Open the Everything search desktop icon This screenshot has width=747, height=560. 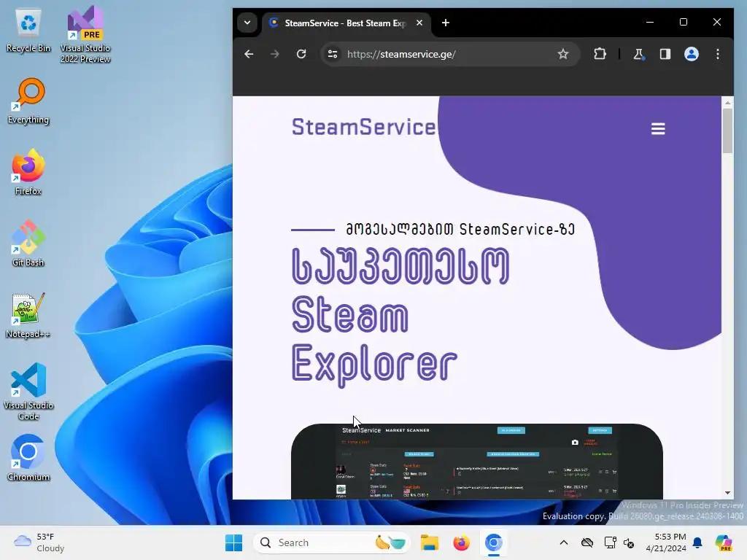point(28,101)
